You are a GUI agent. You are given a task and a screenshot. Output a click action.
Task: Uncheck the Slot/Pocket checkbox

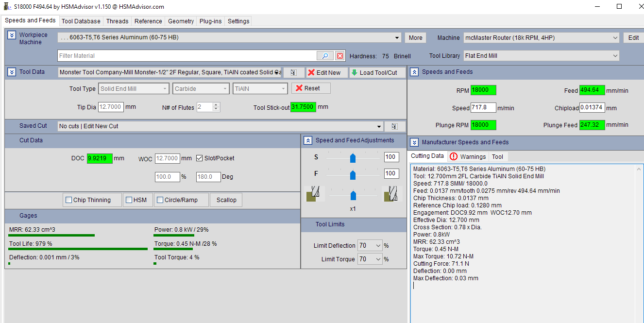point(200,158)
